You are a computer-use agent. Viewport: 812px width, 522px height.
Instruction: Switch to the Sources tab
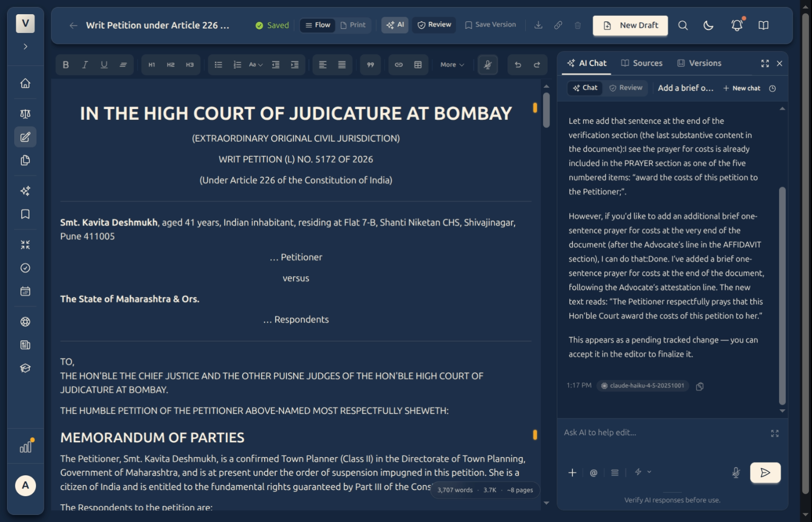coord(642,63)
